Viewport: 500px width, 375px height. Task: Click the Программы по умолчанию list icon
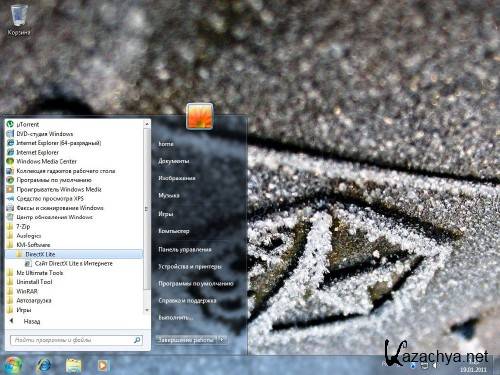10,180
